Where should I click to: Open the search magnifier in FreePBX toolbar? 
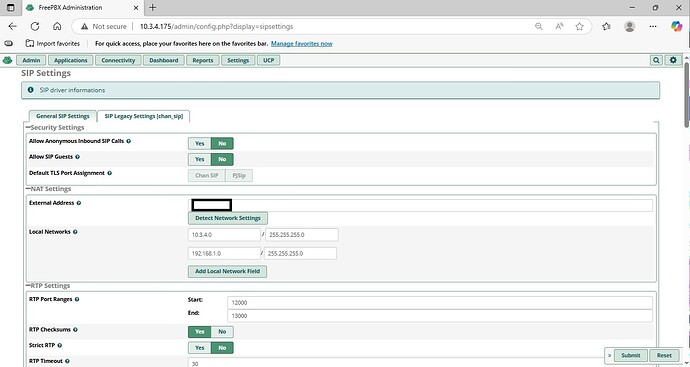(x=656, y=60)
